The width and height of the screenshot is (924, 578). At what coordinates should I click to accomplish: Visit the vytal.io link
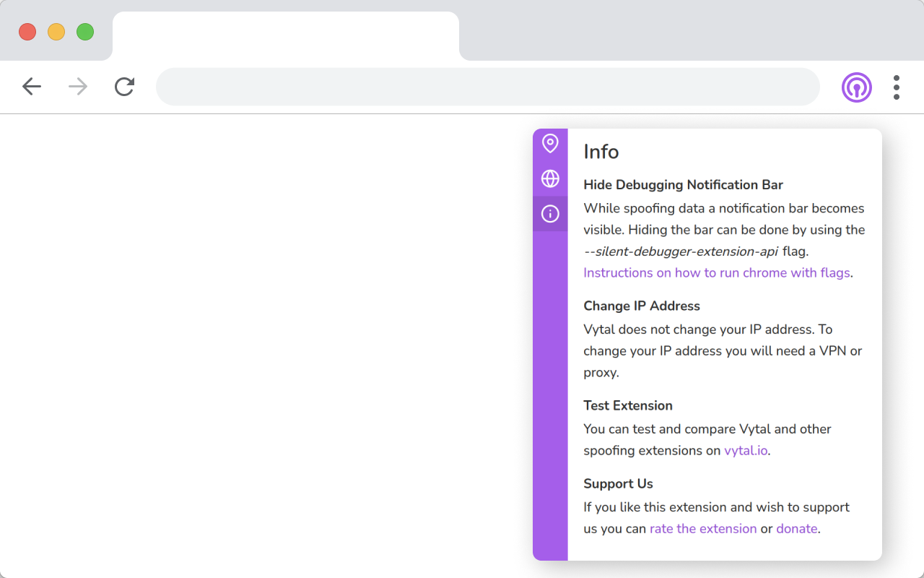746,451
